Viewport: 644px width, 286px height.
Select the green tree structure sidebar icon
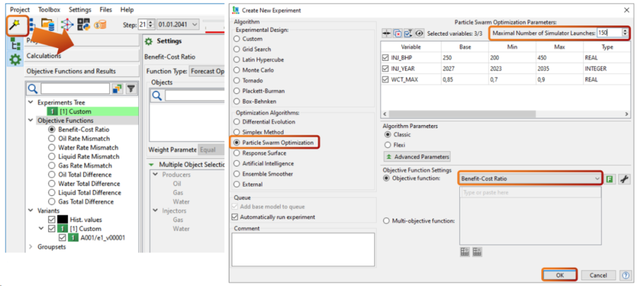click(x=16, y=44)
